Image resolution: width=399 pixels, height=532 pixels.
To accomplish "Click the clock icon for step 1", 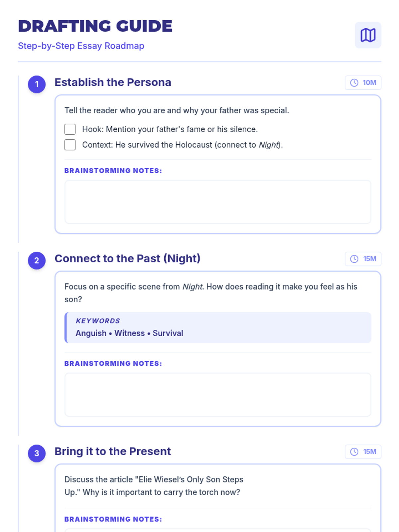I will tap(354, 83).
